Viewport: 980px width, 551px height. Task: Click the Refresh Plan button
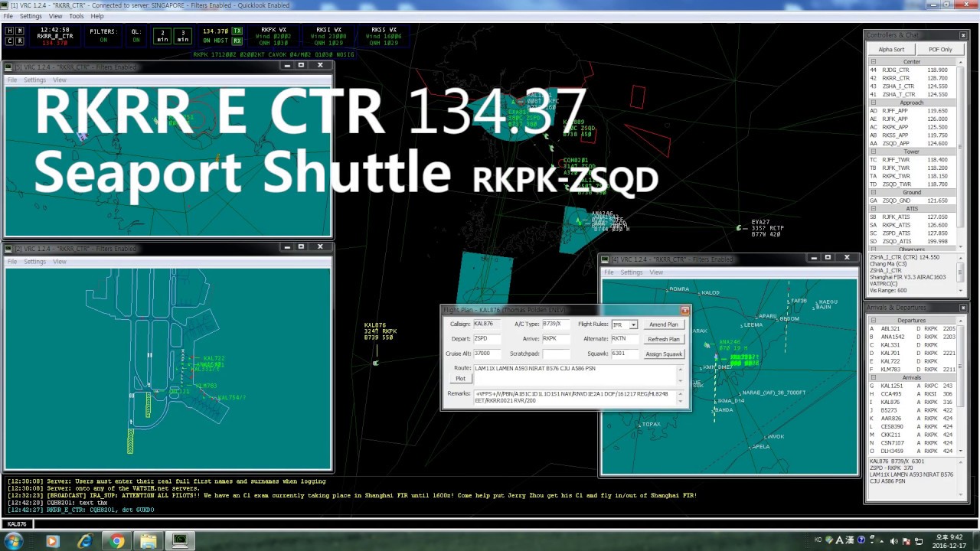(x=663, y=339)
